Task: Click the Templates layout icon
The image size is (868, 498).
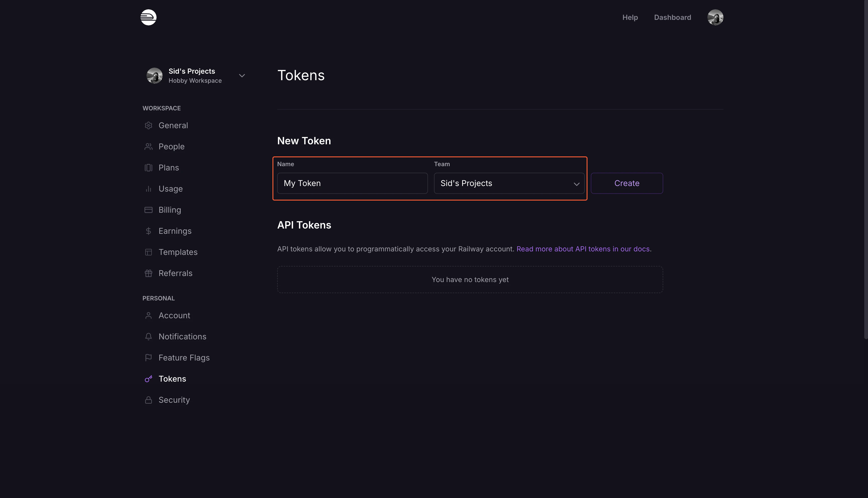Action: (148, 252)
